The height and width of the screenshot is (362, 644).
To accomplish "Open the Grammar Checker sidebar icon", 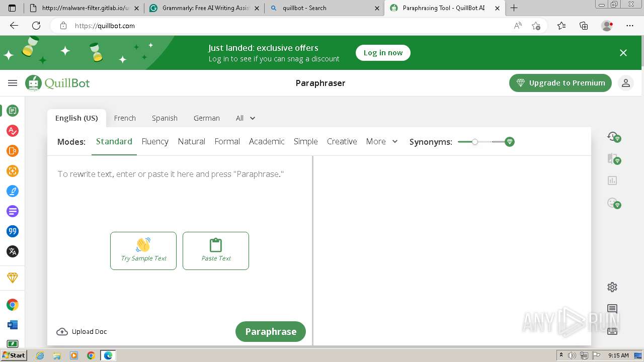I will click(x=13, y=131).
